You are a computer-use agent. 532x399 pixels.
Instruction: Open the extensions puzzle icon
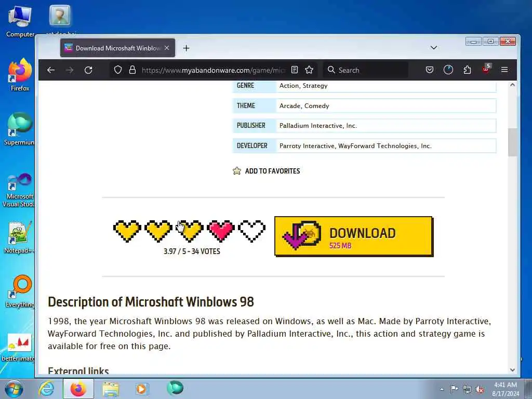pos(467,70)
